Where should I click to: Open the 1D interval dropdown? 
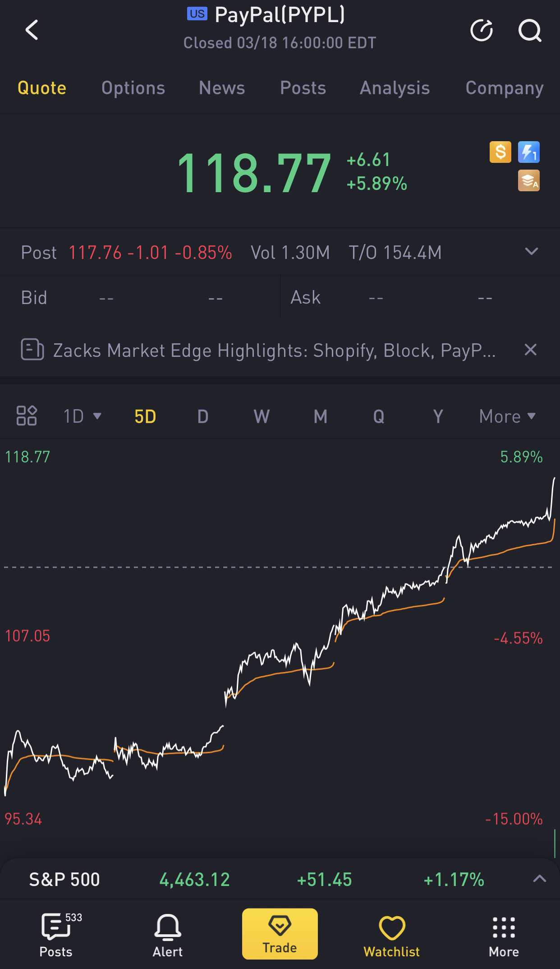coord(82,416)
